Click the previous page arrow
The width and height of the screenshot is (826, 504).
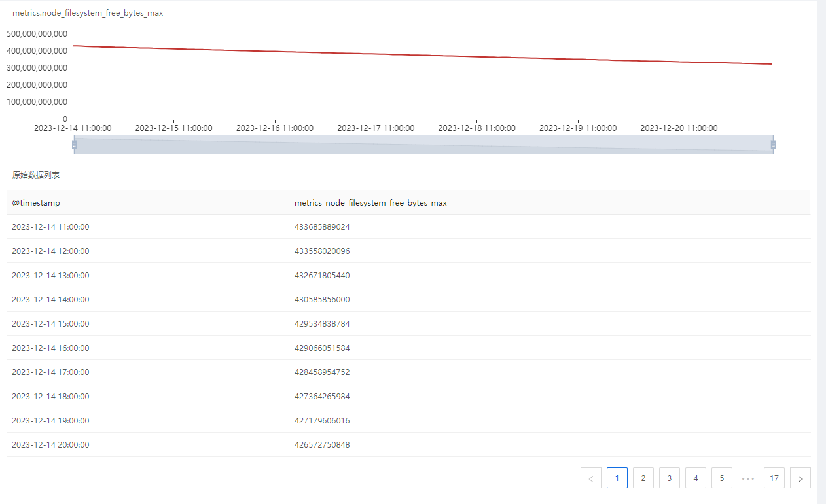tap(590, 478)
